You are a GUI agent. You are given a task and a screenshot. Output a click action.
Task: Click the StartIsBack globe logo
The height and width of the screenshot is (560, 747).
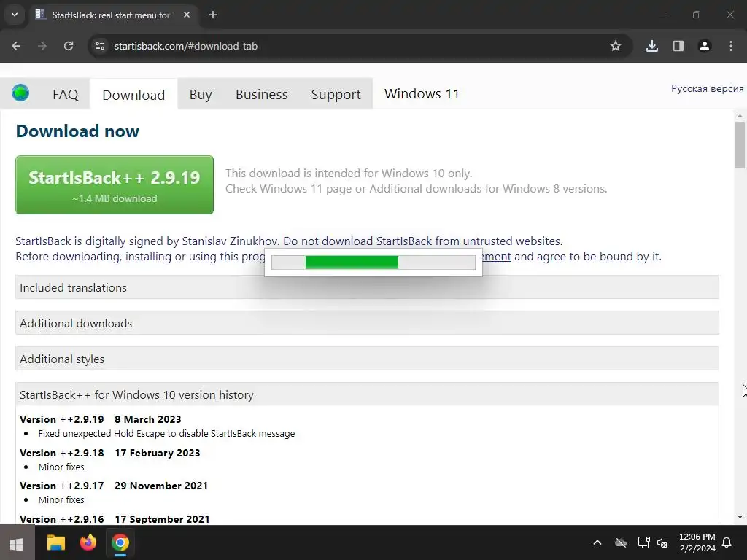20,93
